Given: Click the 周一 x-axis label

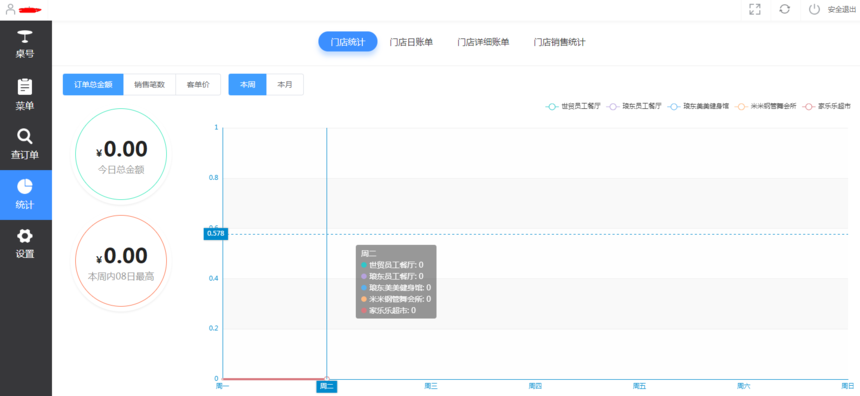Looking at the screenshot, I should click(223, 386).
